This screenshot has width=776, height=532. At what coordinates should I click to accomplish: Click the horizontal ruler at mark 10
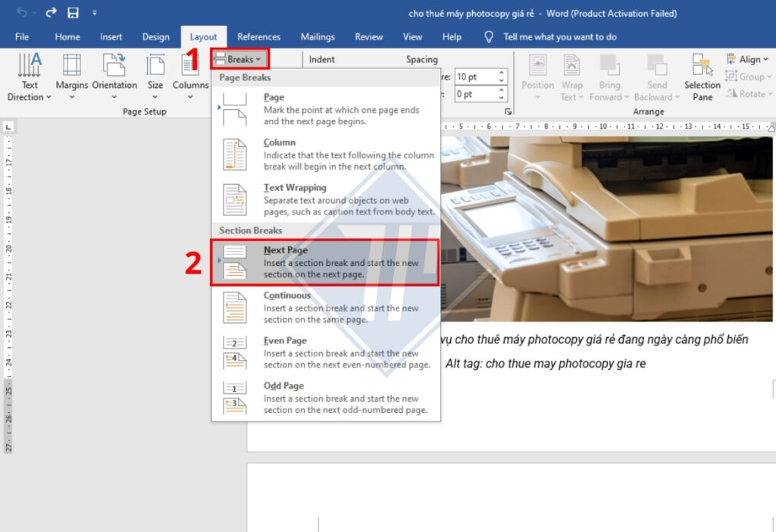pos(602,127)
